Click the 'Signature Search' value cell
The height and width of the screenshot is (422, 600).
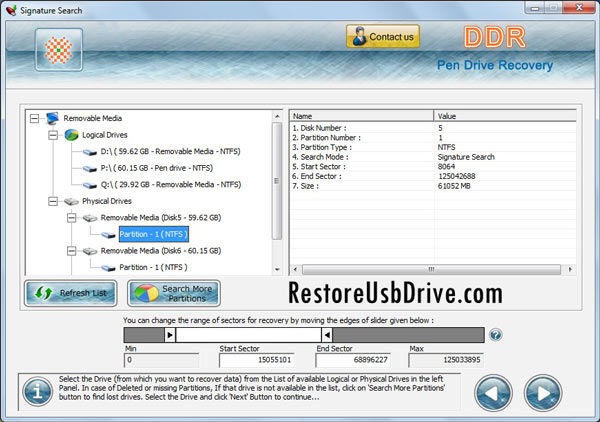click(x=466, y=157)
